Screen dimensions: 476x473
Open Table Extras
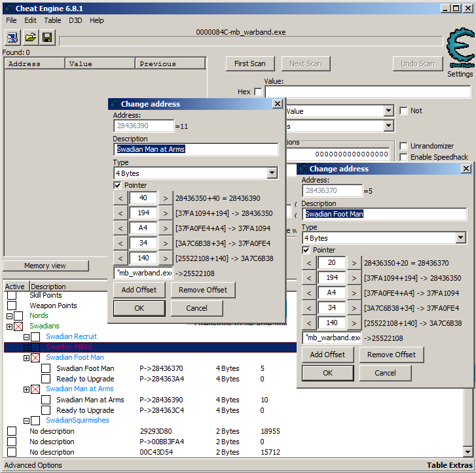(x=450, y=465)
